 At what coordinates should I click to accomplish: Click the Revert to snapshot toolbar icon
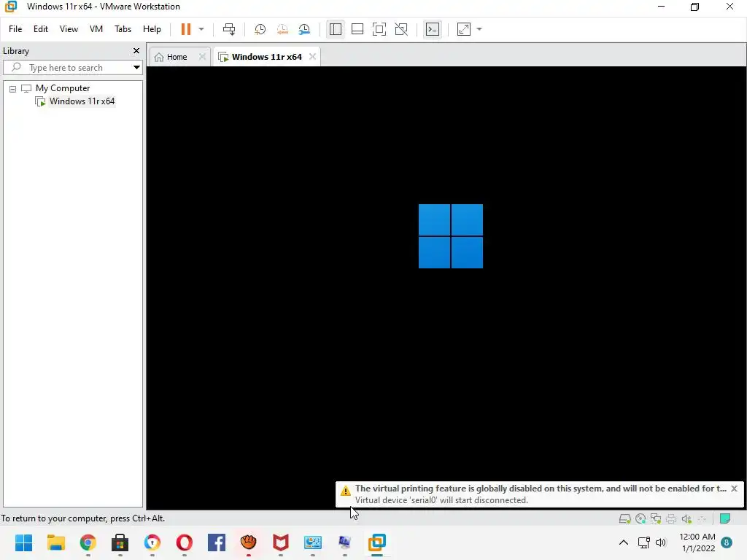[x=282, y=29]
